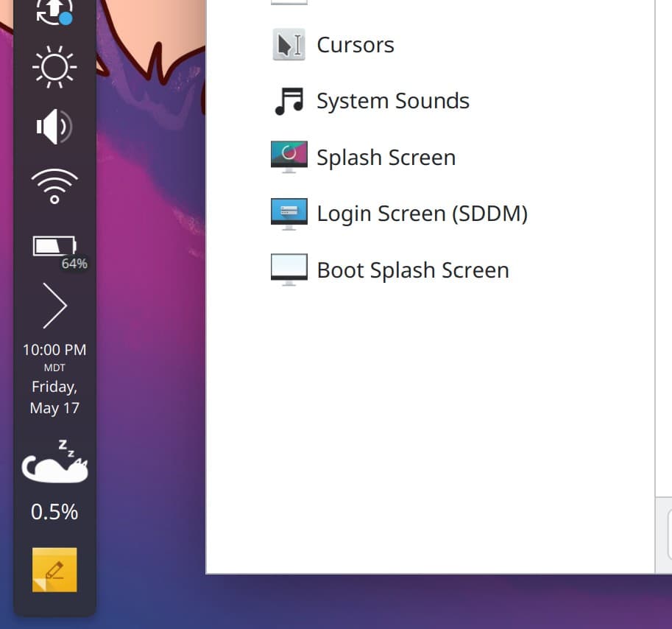The height and width of the screenshot is (629, 672).
Task: Click the Splash Screen monitor icon
Action: click(x=289, y=157)
